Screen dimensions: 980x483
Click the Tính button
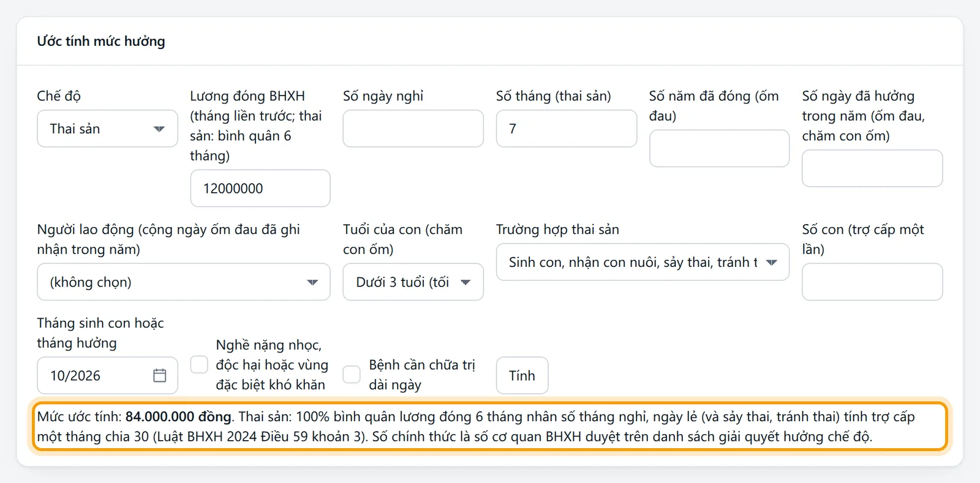522,375
